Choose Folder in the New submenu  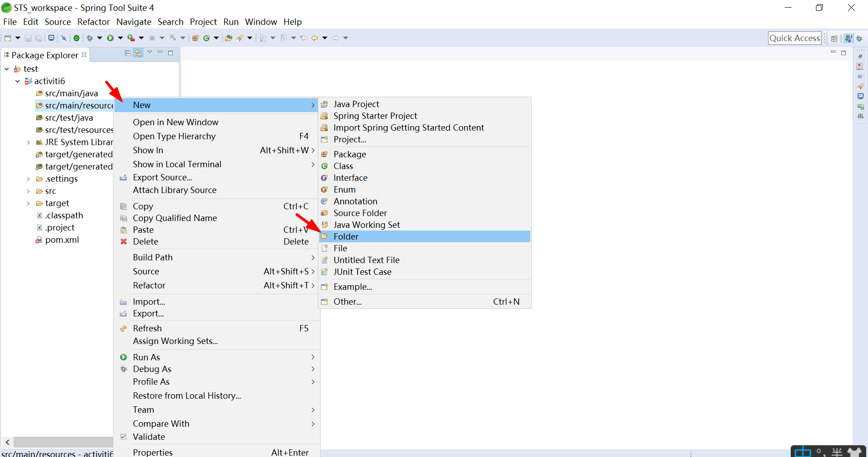tap(425, 236)
